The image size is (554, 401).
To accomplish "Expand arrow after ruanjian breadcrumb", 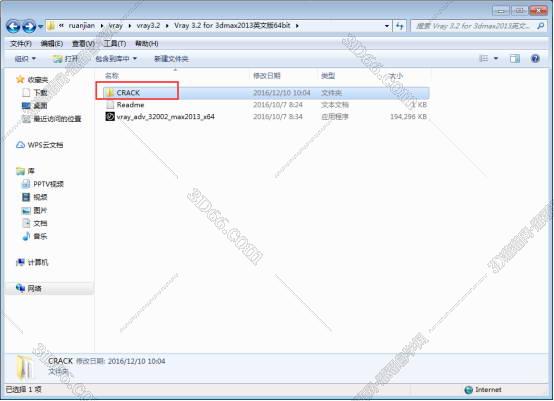I will tap(102, 26).
